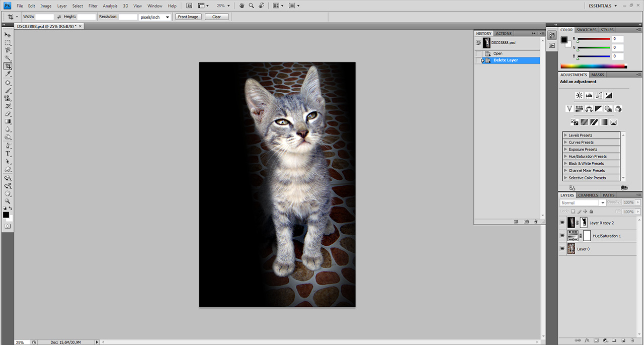Expand Curves Presets
The height and width of the screenshot is (345, 644).
click(592, 142)
